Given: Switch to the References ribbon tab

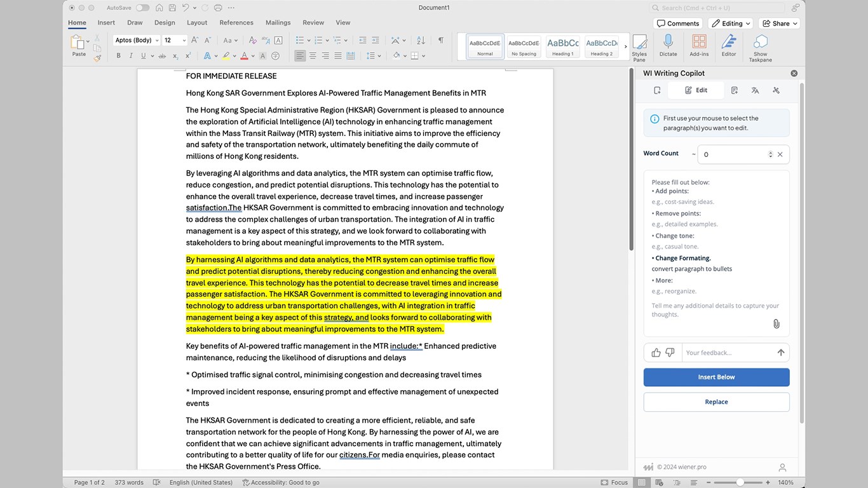Looking at the screenshot, I should pyautogui.click(x=236, y=22).
